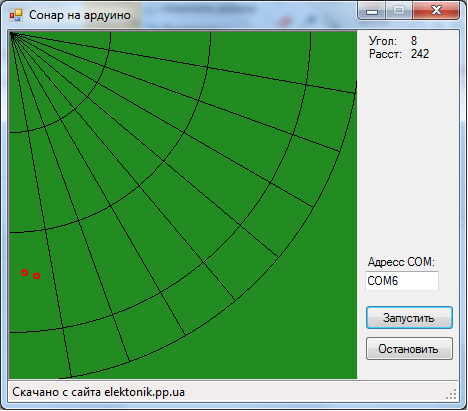
Task: Click the angle value 8
Action: pos(414,41)
